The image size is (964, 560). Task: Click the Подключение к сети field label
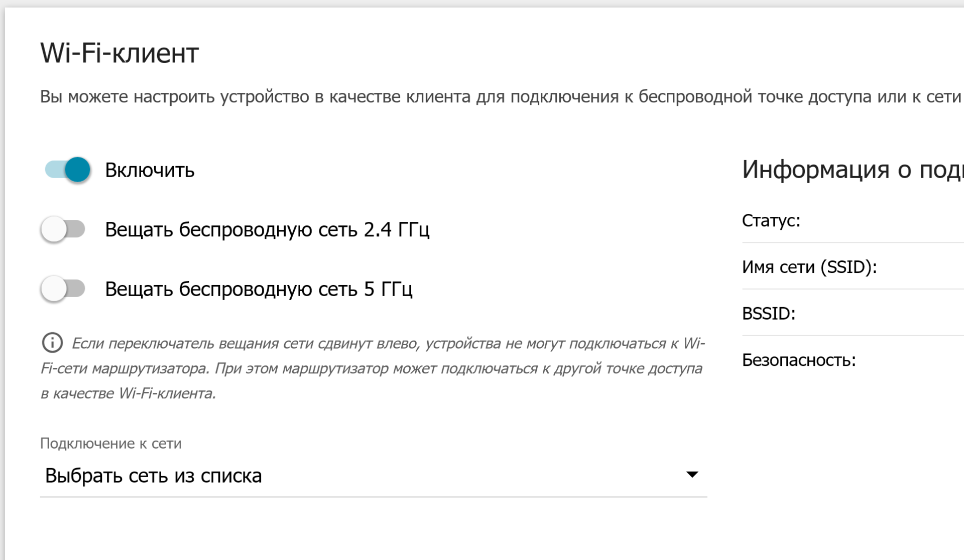[111, 443]
